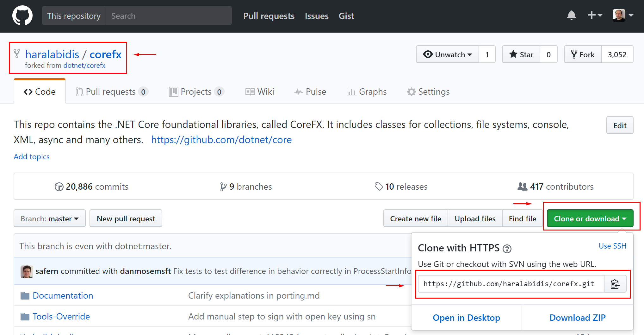Image resolution: width=644 pixels, height=335 pixels.
Task: View the 9 branches
Action: pyautogui.click(x=246, y=187)
